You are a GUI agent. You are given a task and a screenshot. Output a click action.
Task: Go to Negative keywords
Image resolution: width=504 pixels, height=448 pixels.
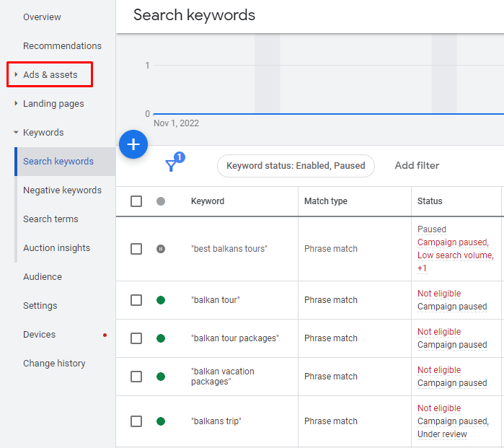pyautogui.click(x=62, y=190)
